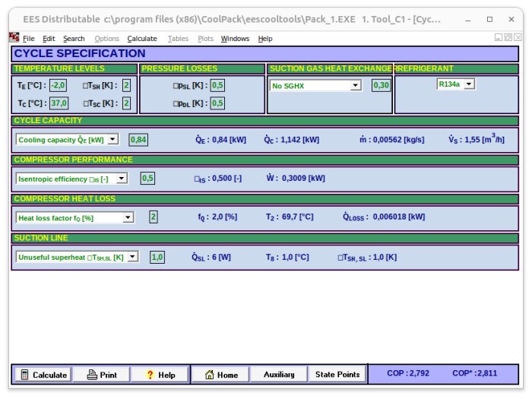Open the greyed Plots menu
Image resolution: width=532 pixels, height=399 pixels.
tap(205, 39)
